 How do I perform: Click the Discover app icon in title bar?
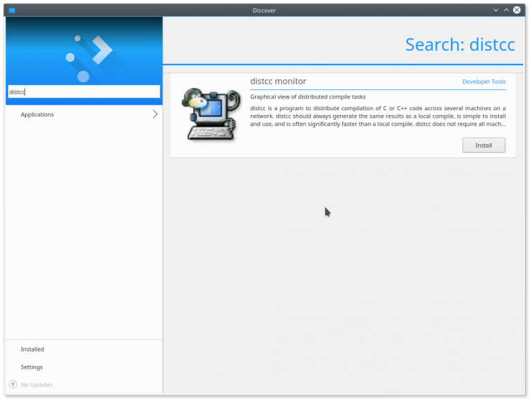pos(12,10)
